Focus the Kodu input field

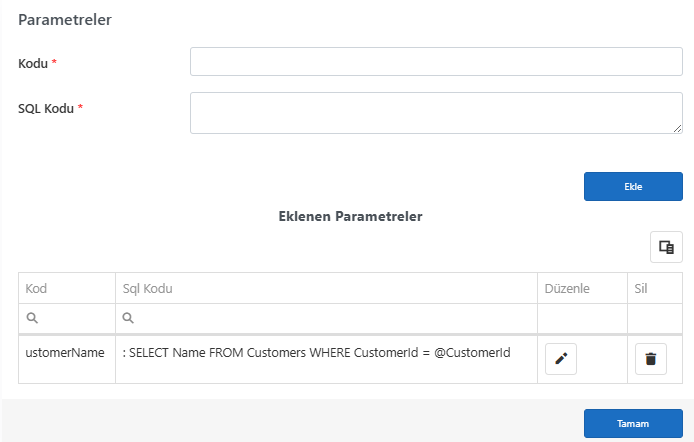pos(436,61)
